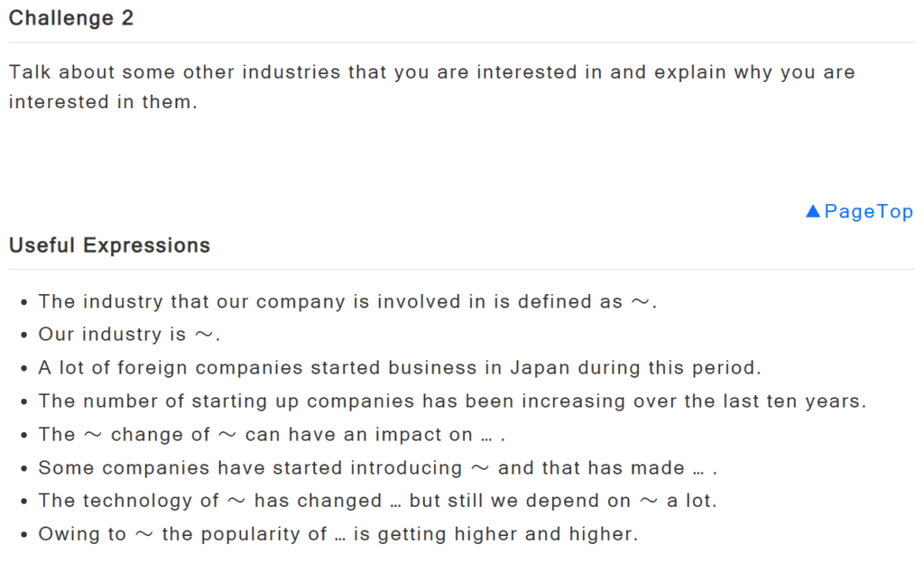Click the blue triangle beside PageTop

pyautogui.click(x=813, y=211)
